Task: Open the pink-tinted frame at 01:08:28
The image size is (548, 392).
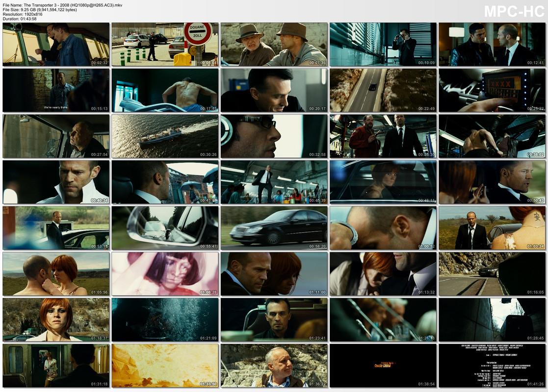Action: [165, 274]
